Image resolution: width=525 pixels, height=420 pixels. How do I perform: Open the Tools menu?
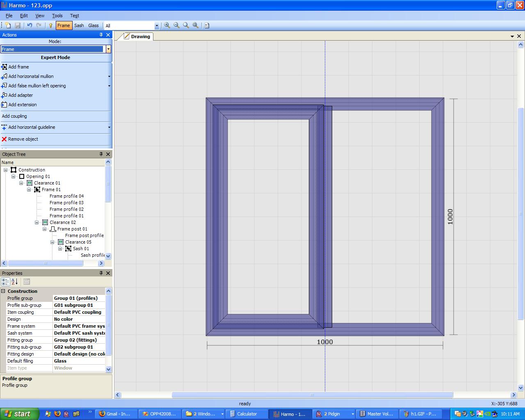click(57, 16)
